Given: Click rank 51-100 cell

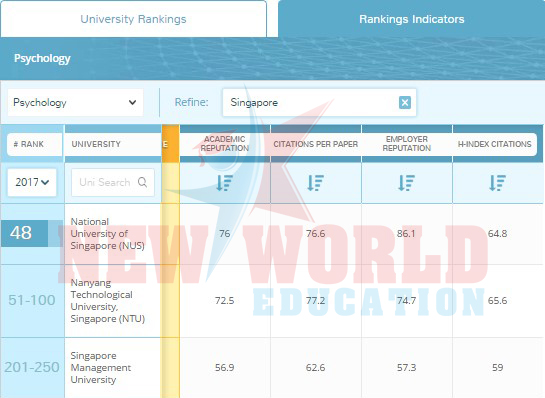Looking at the screenshot, I should pos(32,300).
